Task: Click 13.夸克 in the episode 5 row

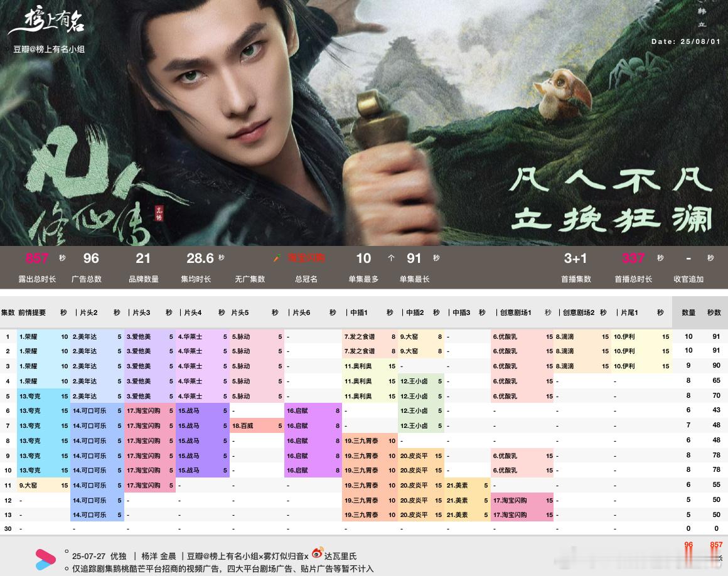Action: tap(29, 397)
